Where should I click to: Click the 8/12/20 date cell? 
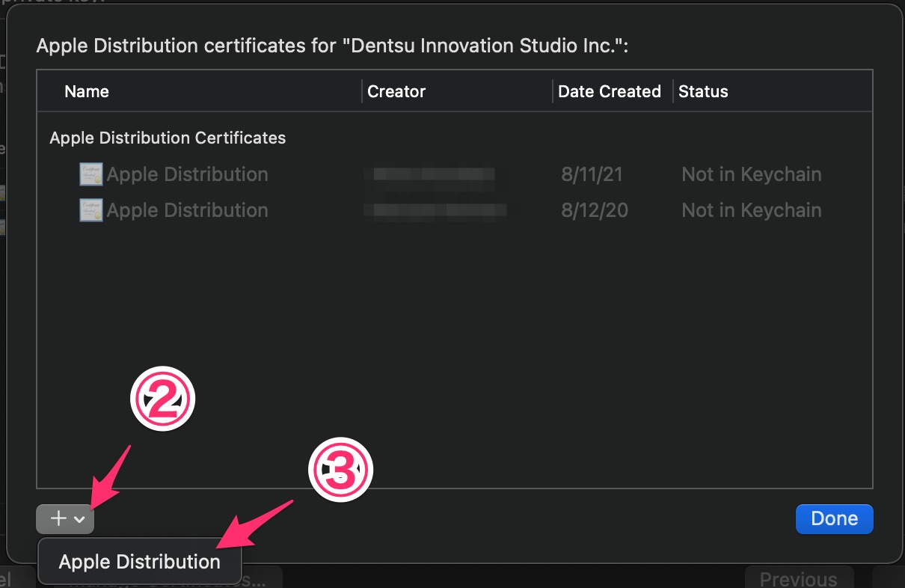pyautogui.click(x=595, y=210)
